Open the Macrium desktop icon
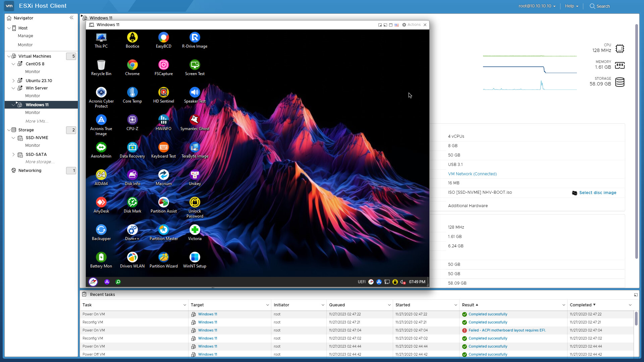 click(x=163, y=175)
